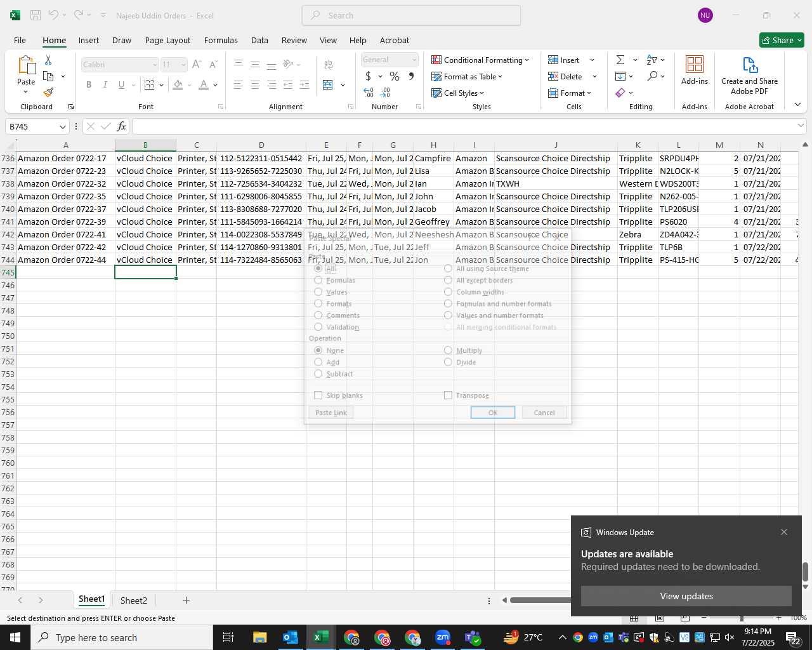The width and height of the screenshot is (812, 650).
Task: Click the formula bar input
Action: pos(463,126)
